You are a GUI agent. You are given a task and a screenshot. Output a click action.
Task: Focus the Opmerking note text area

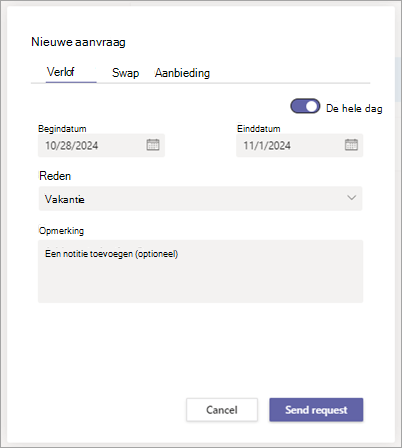tap(200, 271)
